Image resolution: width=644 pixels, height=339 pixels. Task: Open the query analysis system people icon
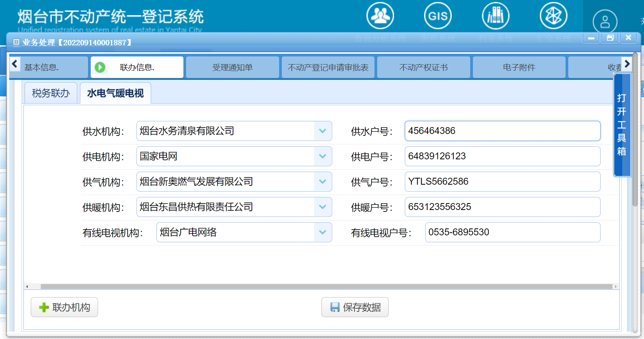click(380, 16)
